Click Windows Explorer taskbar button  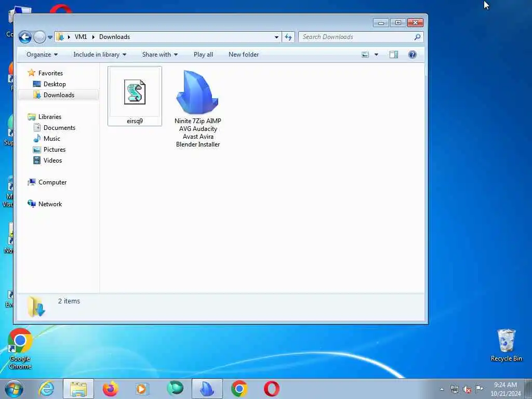click(x=78, y=389)
